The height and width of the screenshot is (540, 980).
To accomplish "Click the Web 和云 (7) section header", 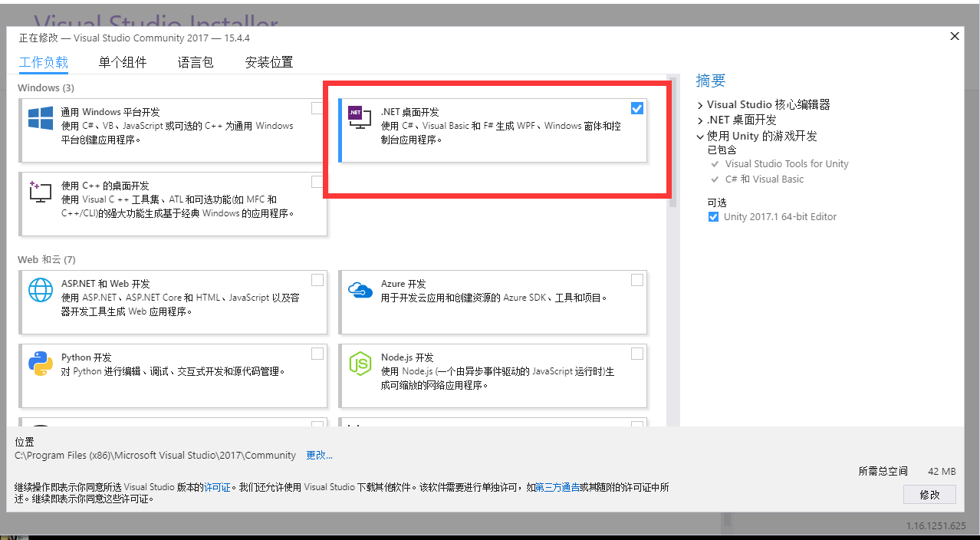I will tap(47, 260).
